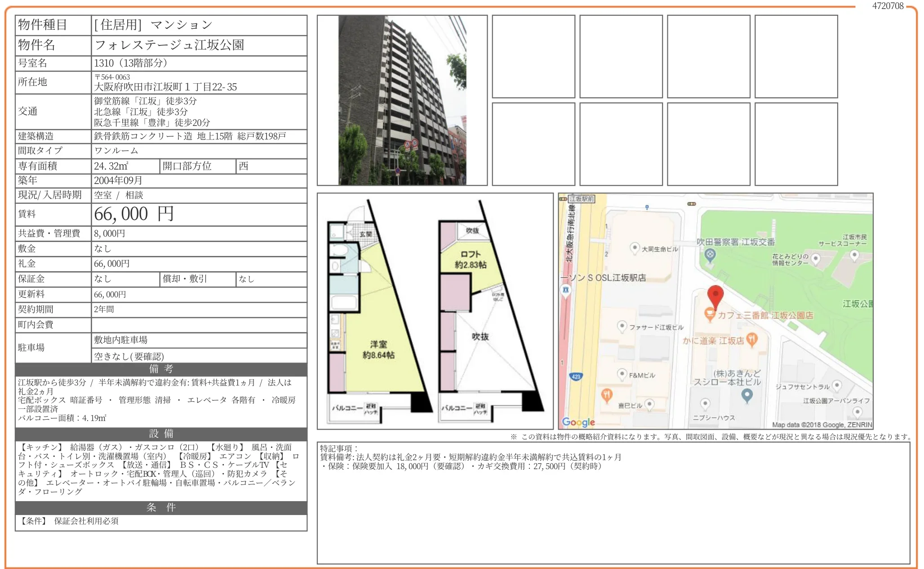Select the POI marker for ジュフサセントラル
The width and height of the screenshot is (924, 569).
[x=837, y=385]
